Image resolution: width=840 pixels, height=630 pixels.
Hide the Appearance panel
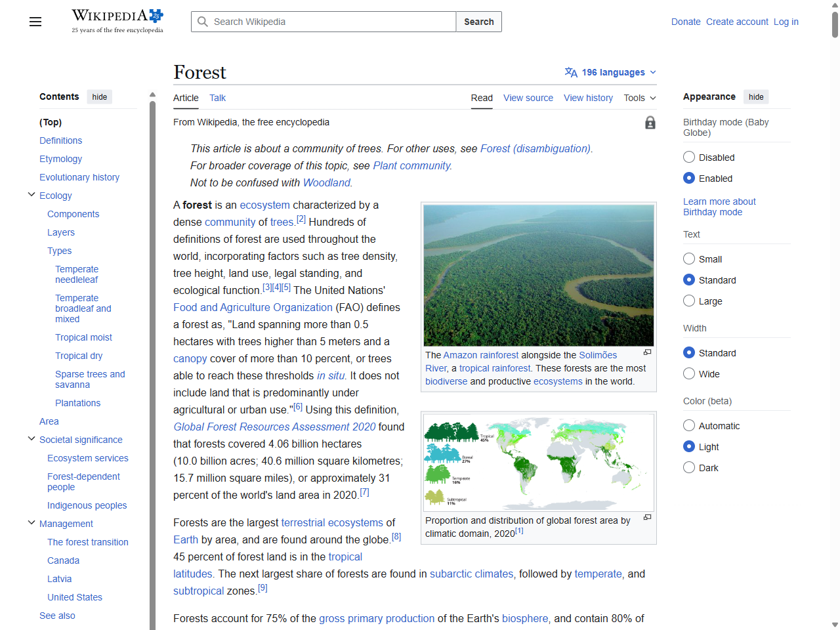756,97
